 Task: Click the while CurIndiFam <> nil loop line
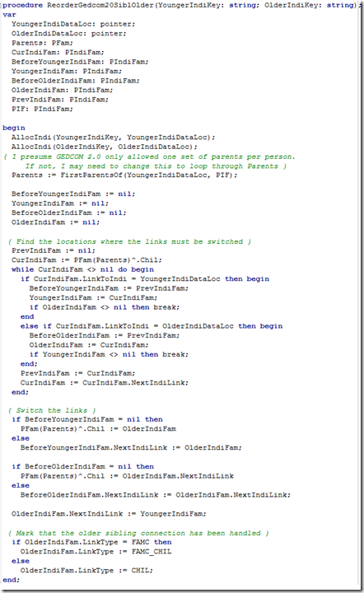coord(82,269)
